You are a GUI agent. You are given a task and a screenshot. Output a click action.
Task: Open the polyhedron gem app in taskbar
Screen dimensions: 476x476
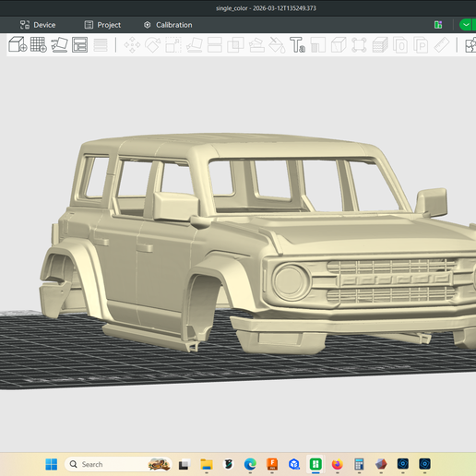pos(381,464)
